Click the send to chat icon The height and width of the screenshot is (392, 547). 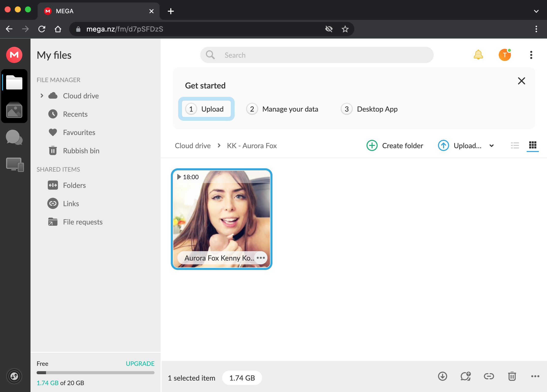pyautogui.click(x=466, y=376)
